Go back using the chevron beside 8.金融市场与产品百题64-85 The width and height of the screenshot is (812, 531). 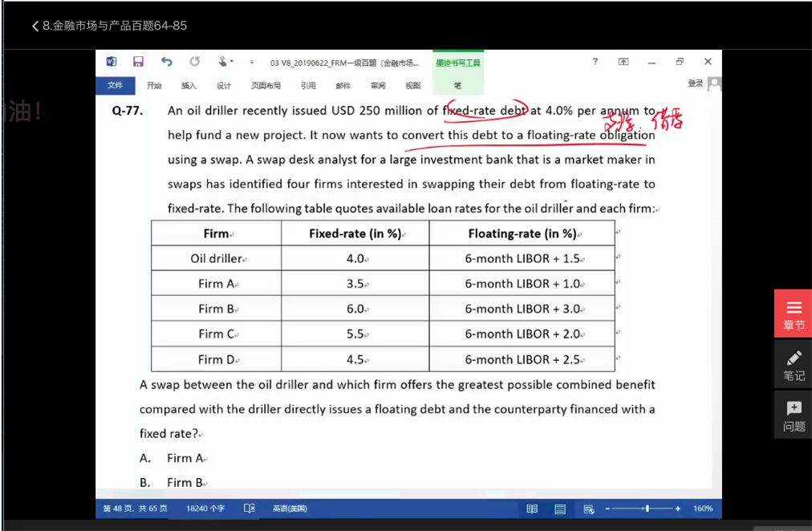pyautogui.click(x=35, y=26)
